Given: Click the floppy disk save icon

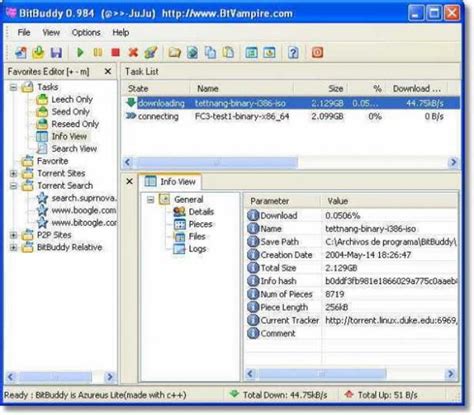Looking at the screenshot, I should [56, 53].
